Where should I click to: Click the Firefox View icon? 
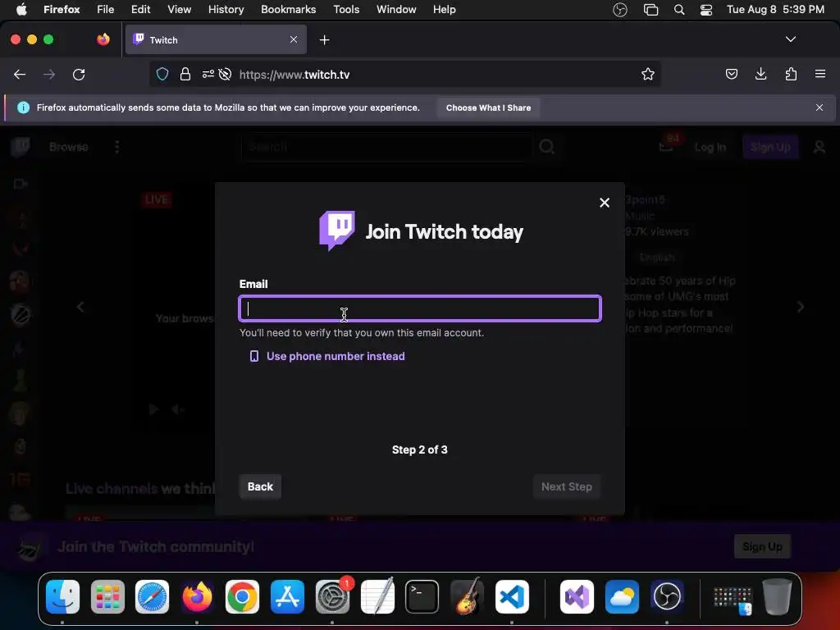point(103,39)
